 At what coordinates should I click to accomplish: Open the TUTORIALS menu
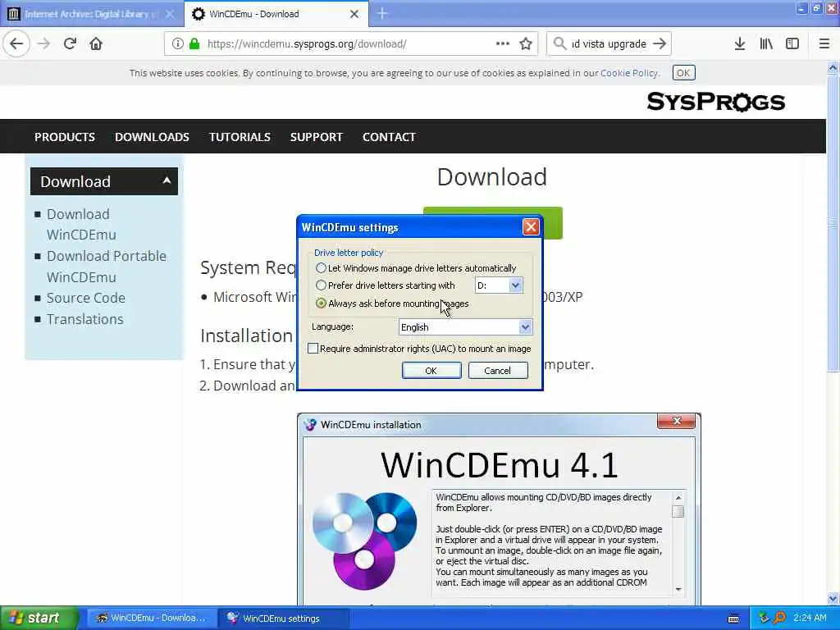coord(240,137)
